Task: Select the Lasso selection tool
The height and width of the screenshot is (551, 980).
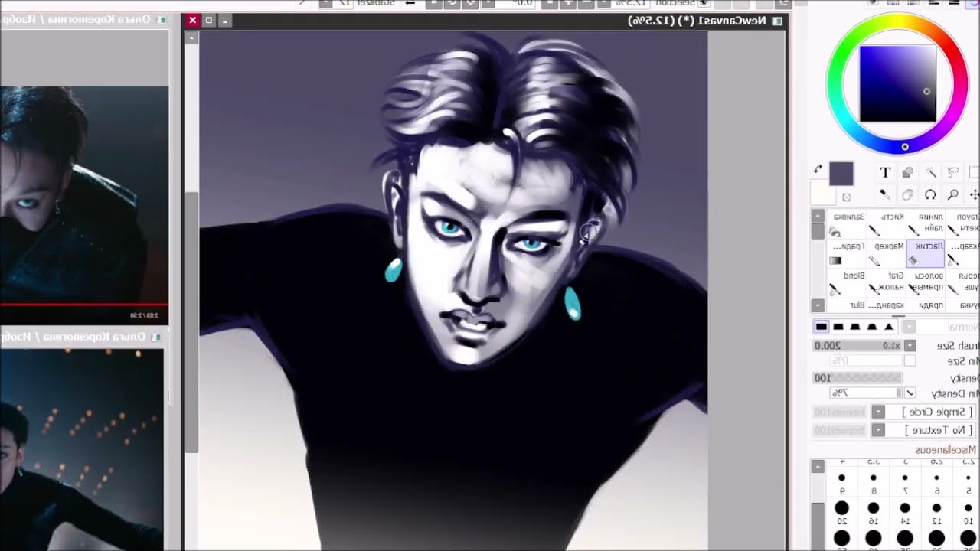Action: [953, 172]
